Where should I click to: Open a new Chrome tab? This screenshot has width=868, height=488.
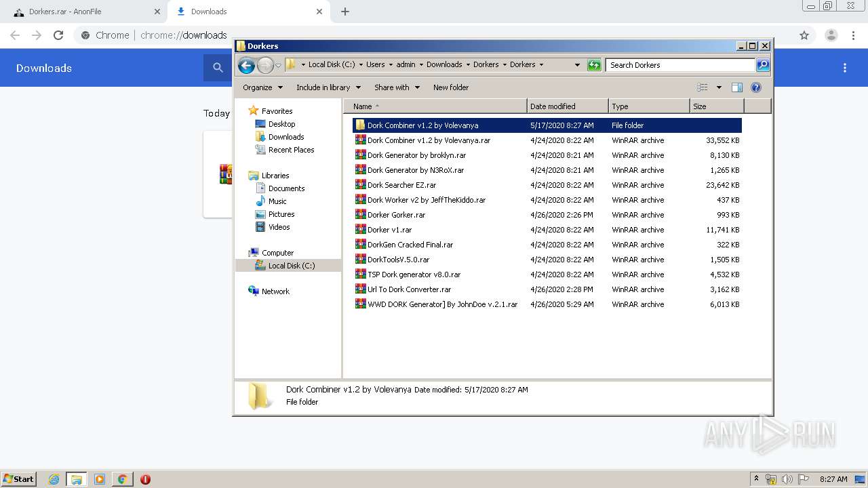(345, 12)
